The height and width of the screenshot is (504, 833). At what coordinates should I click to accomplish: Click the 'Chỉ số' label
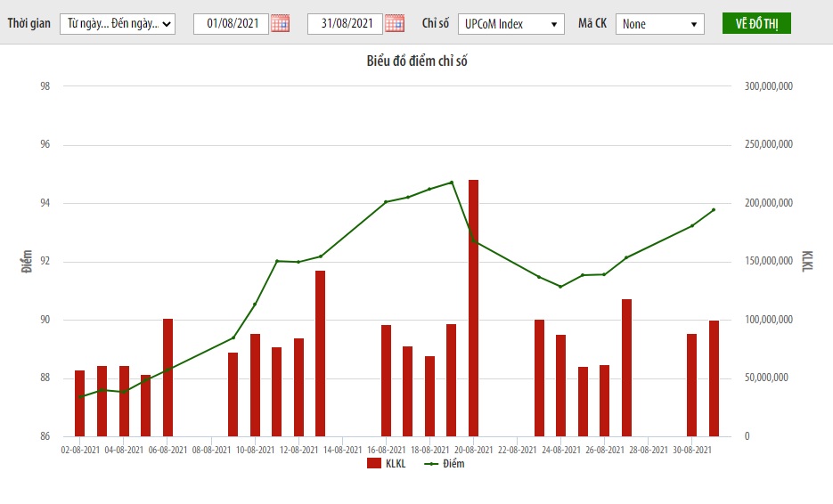tap(436, 23)
